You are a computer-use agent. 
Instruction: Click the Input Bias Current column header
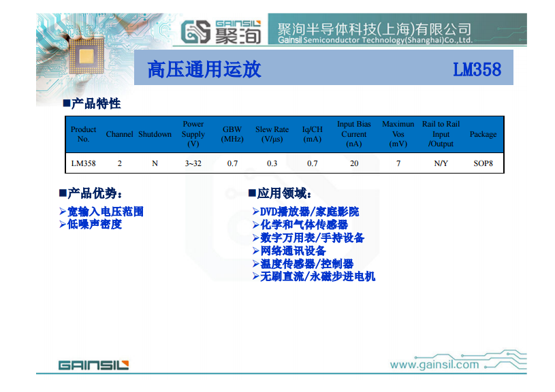[x=353, y=134]
